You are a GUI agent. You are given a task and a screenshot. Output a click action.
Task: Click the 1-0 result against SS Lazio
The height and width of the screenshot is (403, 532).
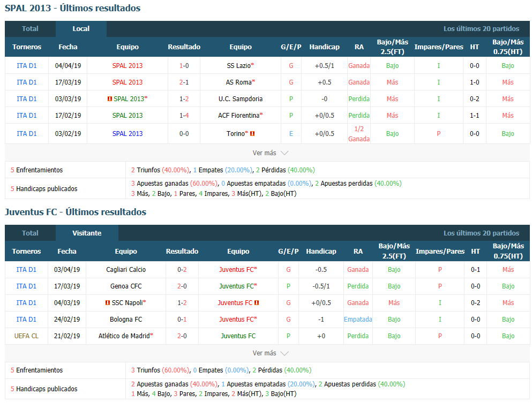point(184,66)
